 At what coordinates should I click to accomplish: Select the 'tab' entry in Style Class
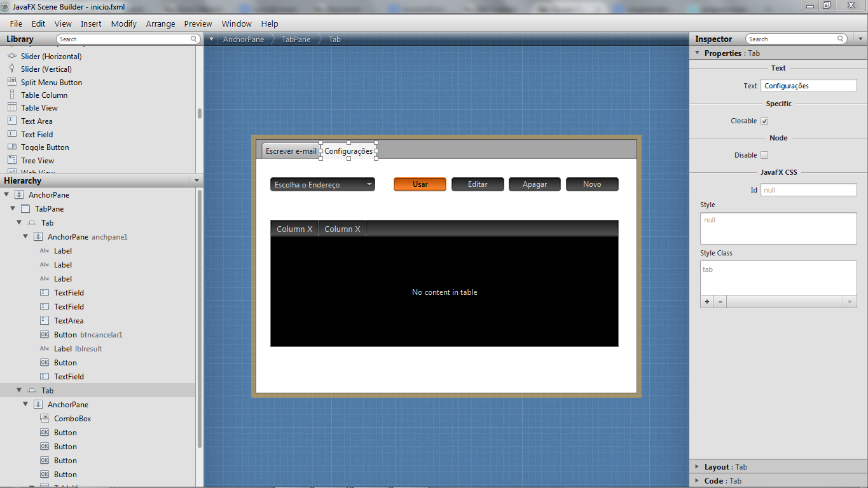click(x=708, y=269)
